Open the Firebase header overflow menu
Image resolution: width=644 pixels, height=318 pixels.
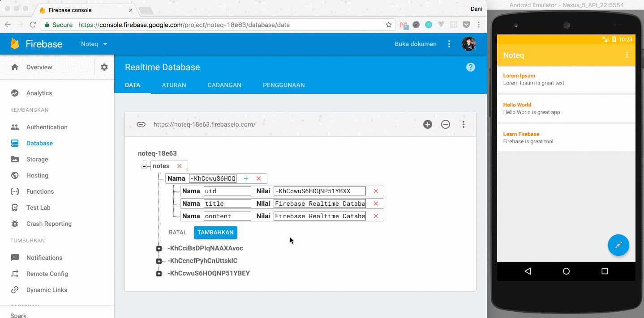tap(449, 44)
